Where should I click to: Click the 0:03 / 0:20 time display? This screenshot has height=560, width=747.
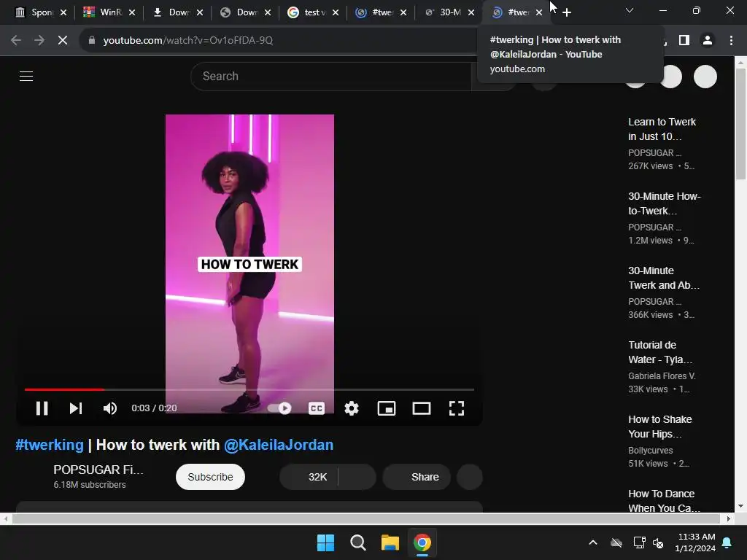154,408
